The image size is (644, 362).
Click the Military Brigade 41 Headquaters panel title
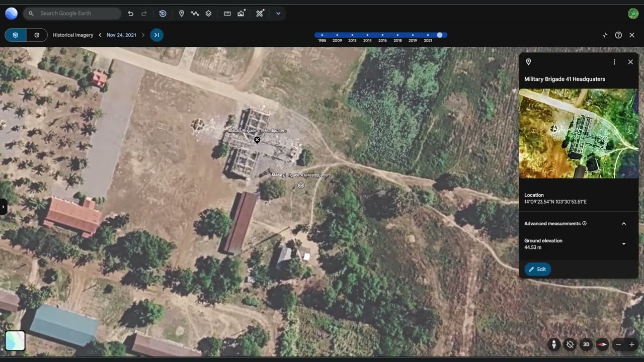pyautogui.click(x=565, y=79)
